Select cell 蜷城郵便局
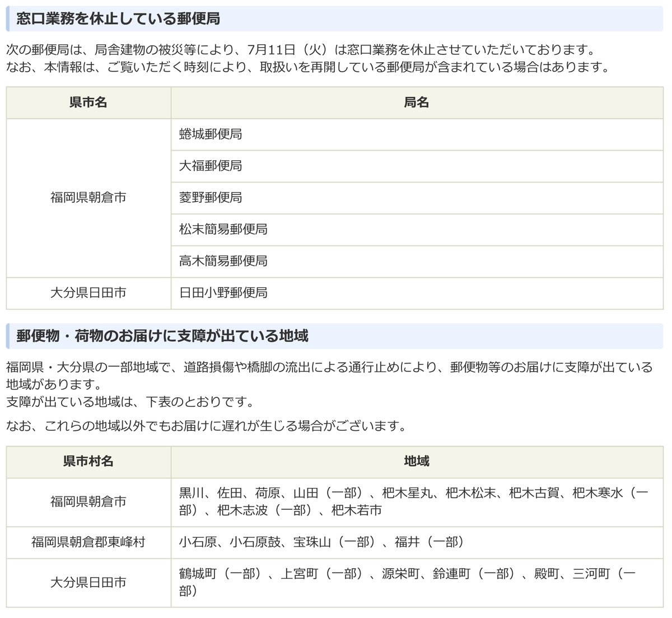Viewport: 672px width, 618px height. coord(417,134)
